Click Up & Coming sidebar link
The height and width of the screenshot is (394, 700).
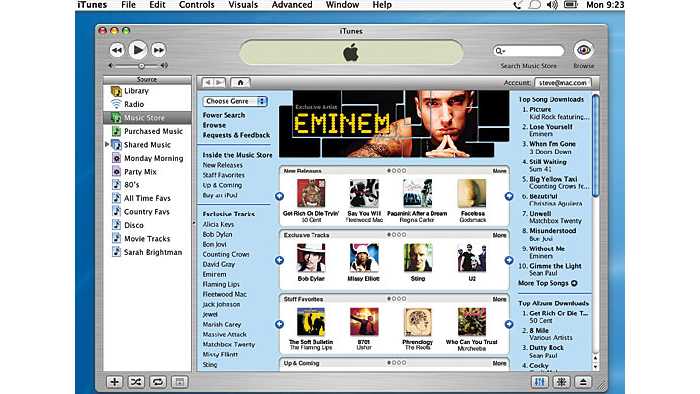pos(222,185)
